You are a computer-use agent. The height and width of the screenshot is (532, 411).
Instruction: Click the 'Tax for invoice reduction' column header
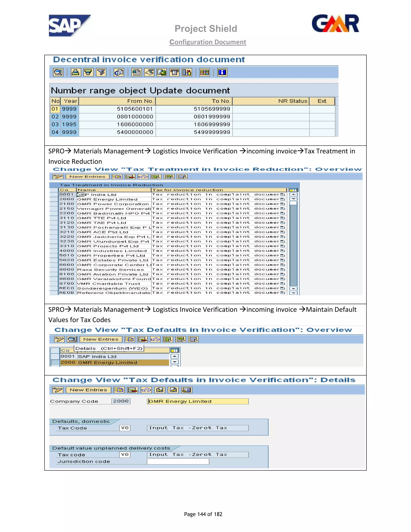tap(219, 190)
